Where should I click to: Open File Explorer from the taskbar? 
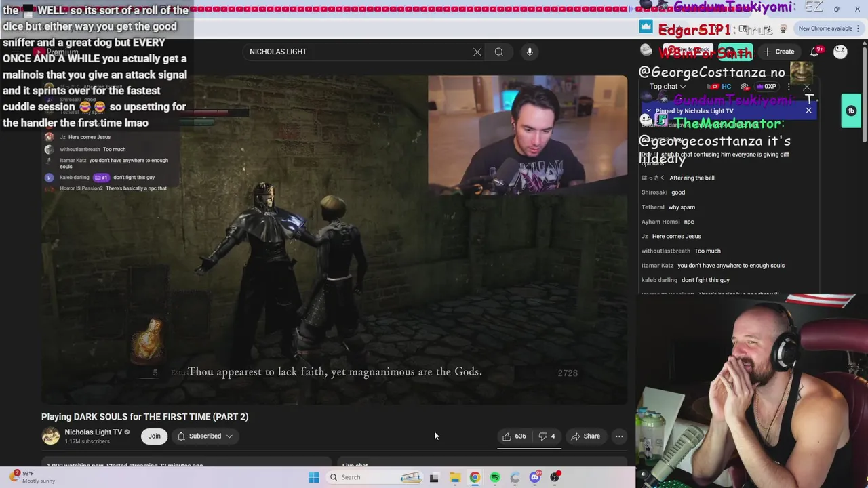454,477
